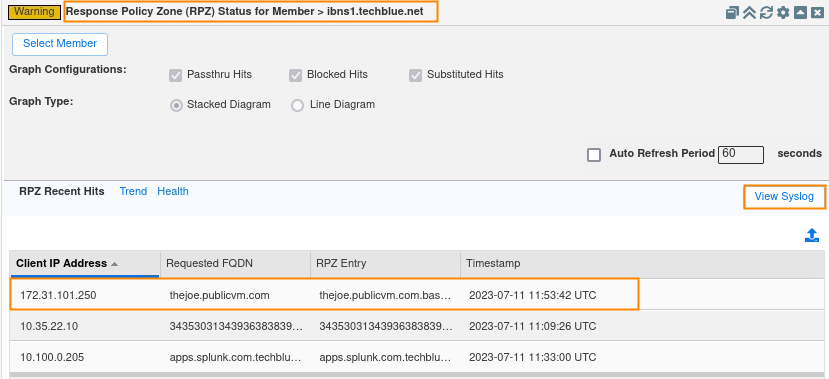Toggle the Substituted Hits checkbox
Viewport: 829px width, 379px height.
(415, 75)
